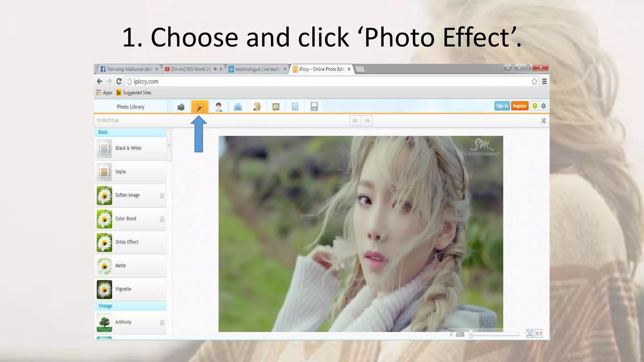Image resolution: width=644 pixels, height=362 pixels.
Task: Open the Textures checkered icon
Action: tap(295, 107)
